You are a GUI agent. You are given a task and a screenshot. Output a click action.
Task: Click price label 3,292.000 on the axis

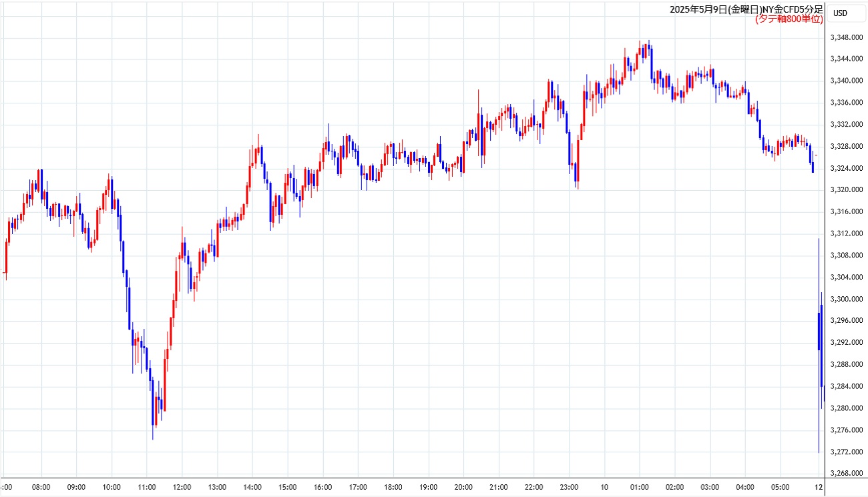847,342
